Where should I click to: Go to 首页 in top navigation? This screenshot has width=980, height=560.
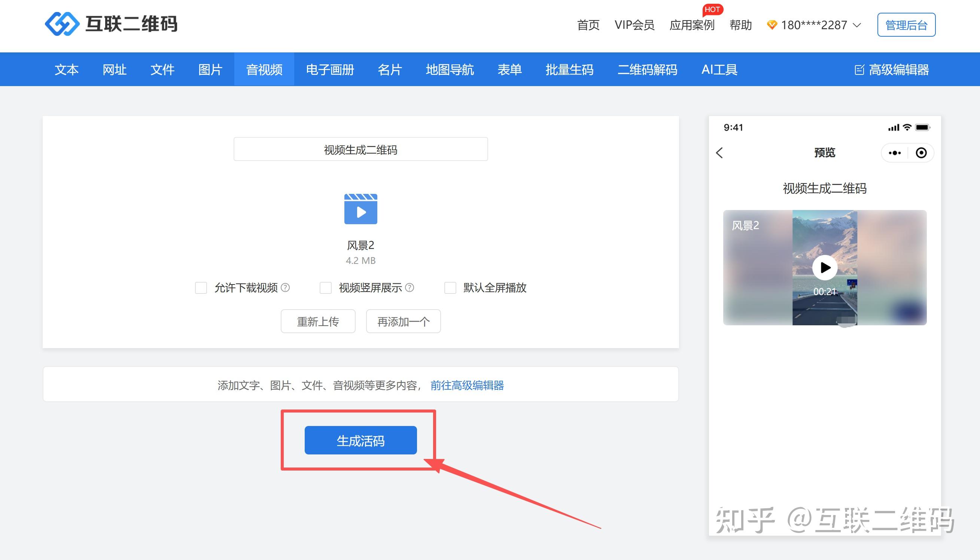click(x=588, y=25)
